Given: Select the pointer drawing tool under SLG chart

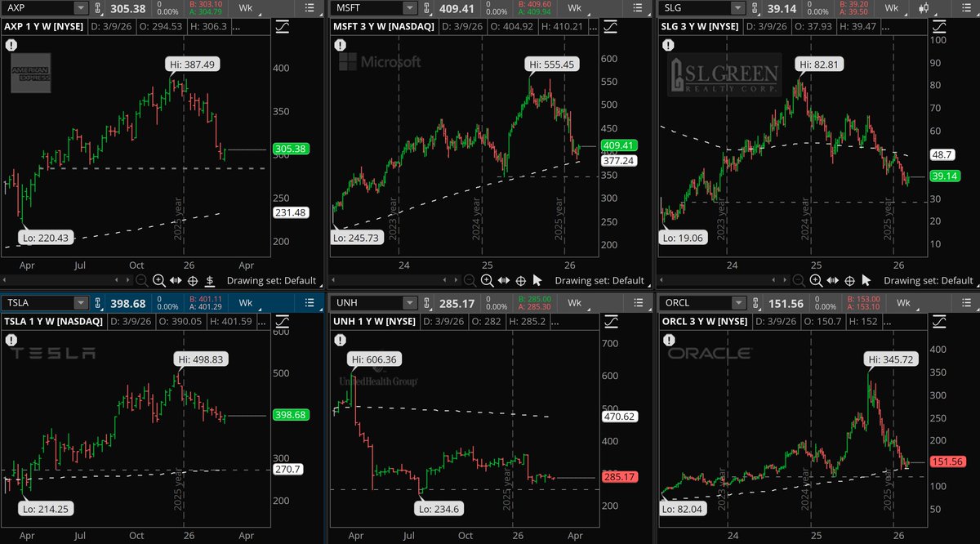Looking at the screenshot, I should [x=866, y=280].
